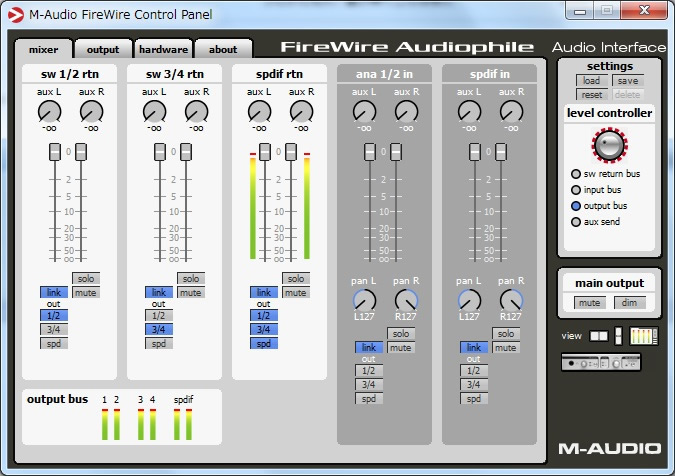
Task: Click the sw 1/2 rtn aux L knob
Action: point(50,112)
